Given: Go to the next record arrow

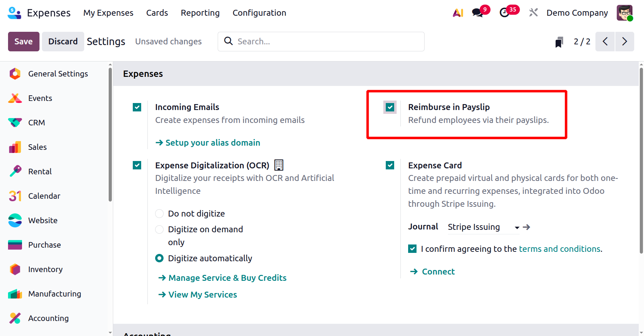Looking at the screenshot, I should click(x=624, y=42).
